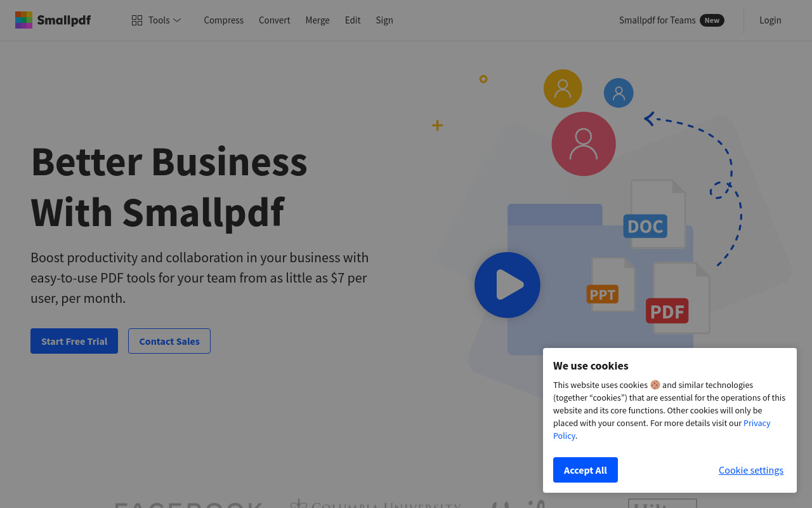Play the intro video button
The height and width of the screenshot is (508, 812).
coord(507,285)
